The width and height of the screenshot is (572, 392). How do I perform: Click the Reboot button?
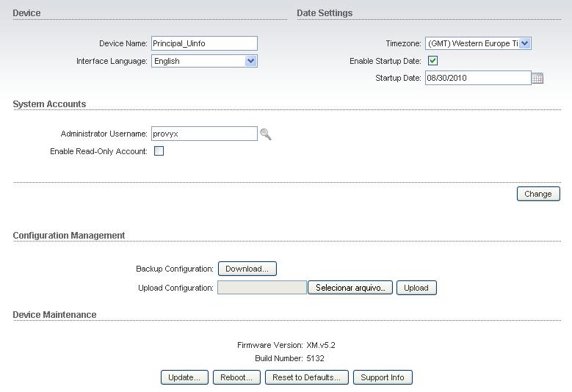(236, 377)
